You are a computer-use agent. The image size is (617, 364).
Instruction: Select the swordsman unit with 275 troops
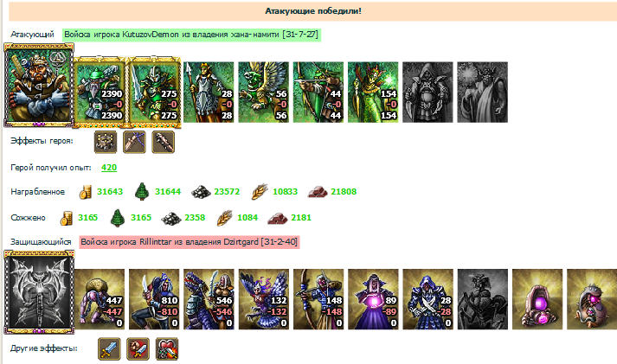(x=154, y=93)
